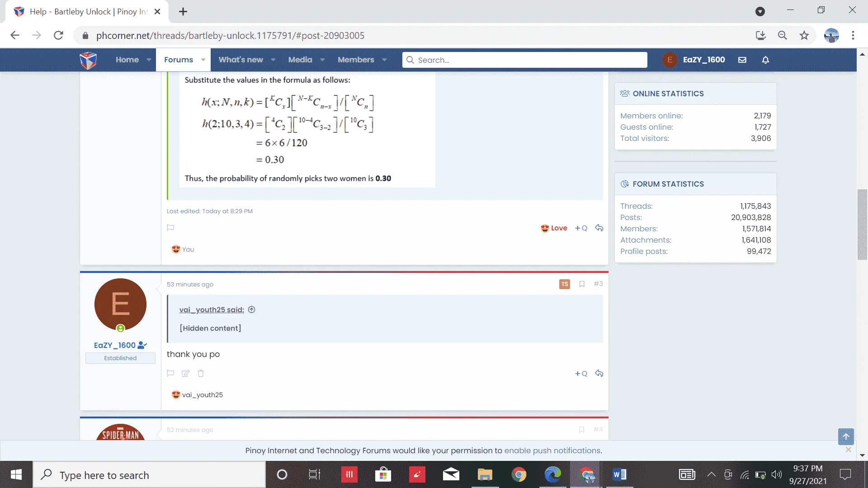Viewport: 868px width, 488px height.
Task: Reply to first post arrow icon
Action: pyautogui.click(x=599, y=228)
